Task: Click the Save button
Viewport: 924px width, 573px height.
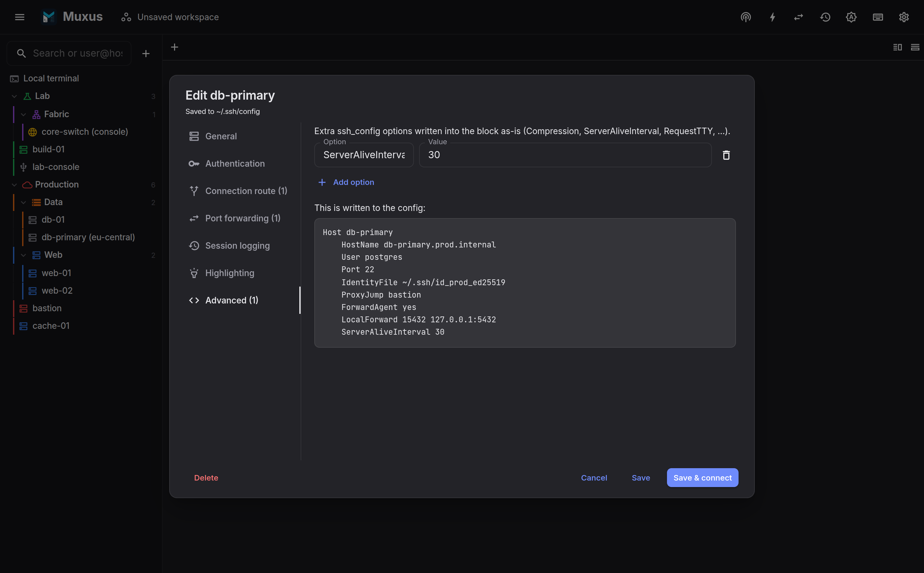Action: (641, 478)
